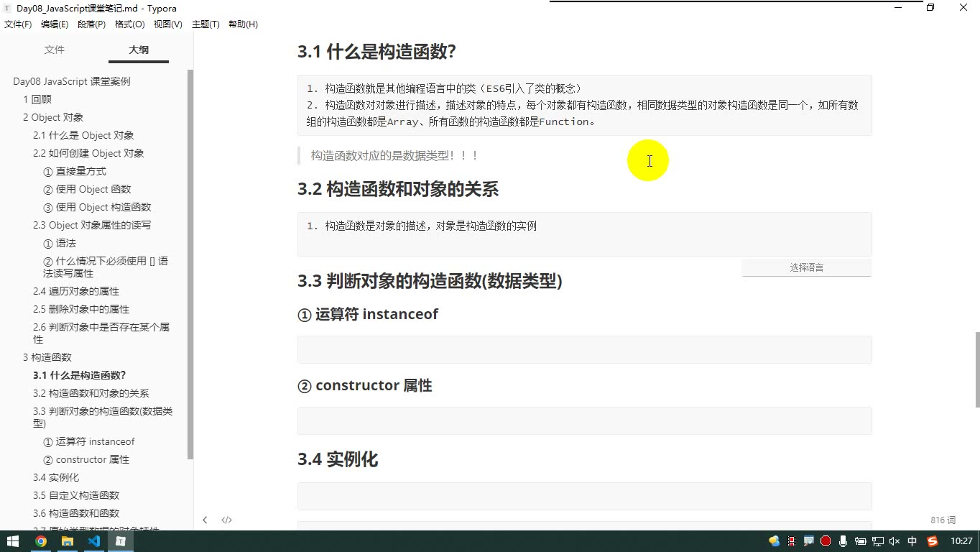Click the blockquote 构造函数对应的是数据类型

coord(394,155)
